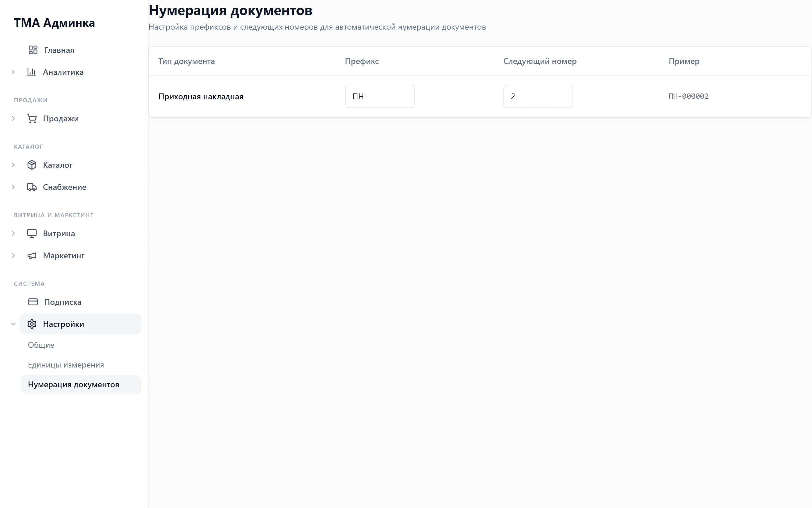Click the ТМА Админка title
812x508 pixels.
click(x=54, y=23)
